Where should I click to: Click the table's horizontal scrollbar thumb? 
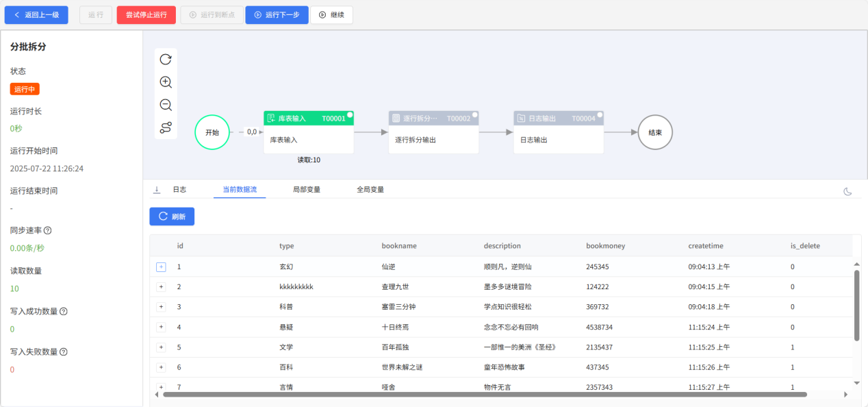point(485,395)
